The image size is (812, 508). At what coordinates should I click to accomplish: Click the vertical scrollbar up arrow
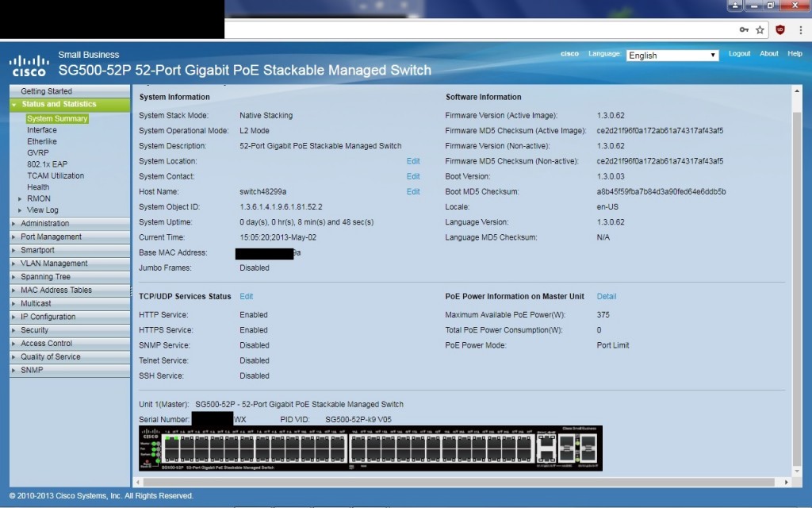(x=796, y=91)
